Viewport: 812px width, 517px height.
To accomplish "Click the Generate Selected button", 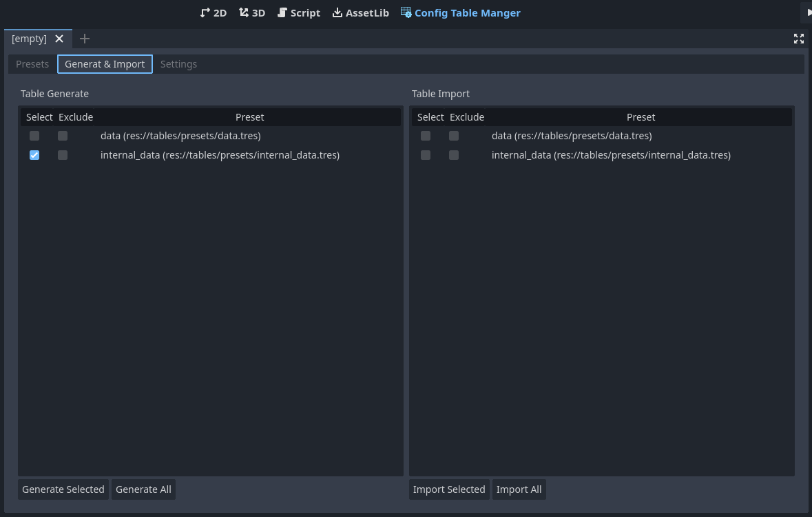I will (63, 489).
